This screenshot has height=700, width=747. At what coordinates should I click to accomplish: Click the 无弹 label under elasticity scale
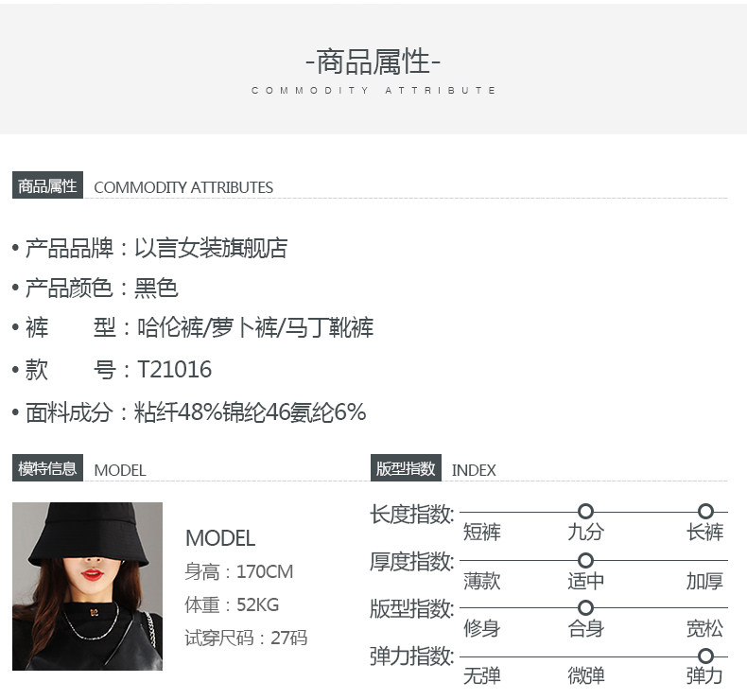(x=481, y=676)
